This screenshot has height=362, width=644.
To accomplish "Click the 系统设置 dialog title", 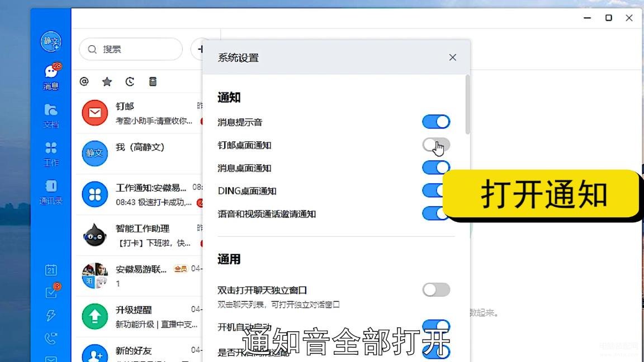I will [x=238, y=58].
